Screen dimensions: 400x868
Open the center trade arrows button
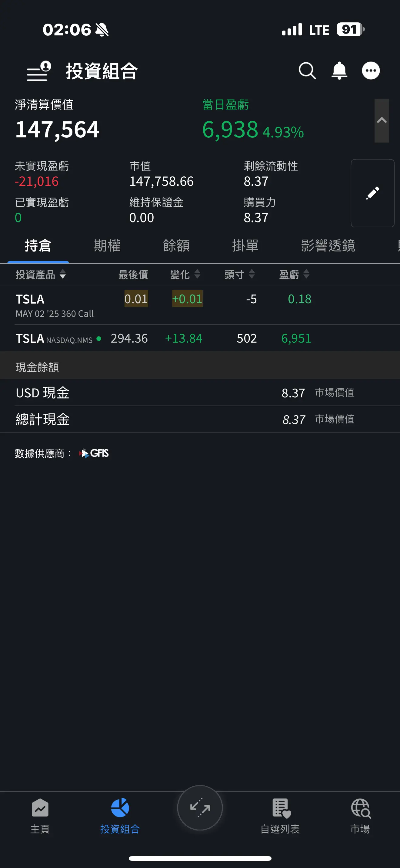(x=200, y=808)
